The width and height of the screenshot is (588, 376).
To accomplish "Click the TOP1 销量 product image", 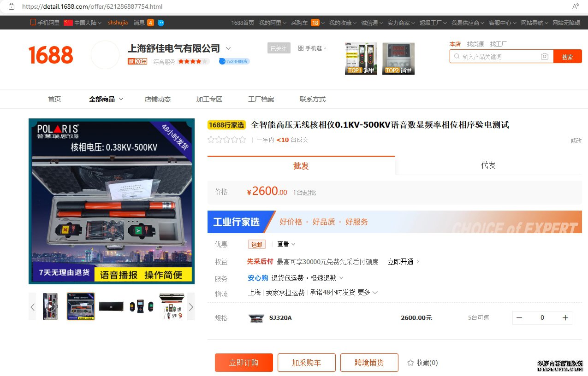I will click(x=360, y=58).
